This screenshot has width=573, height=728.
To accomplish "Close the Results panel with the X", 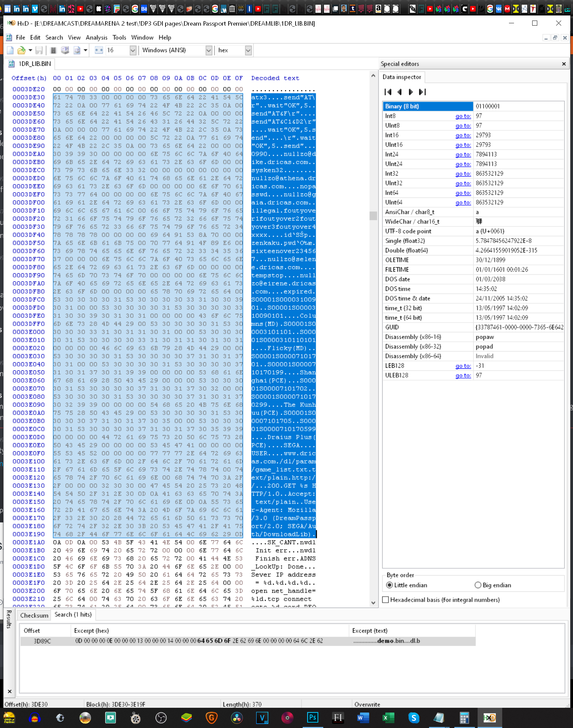I will point(9,691).
